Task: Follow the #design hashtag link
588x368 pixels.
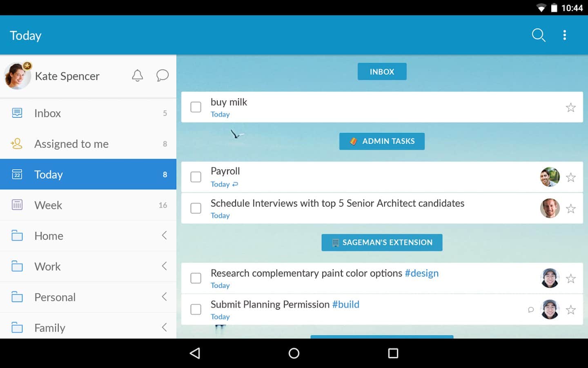Action: (x=421, y=273)
